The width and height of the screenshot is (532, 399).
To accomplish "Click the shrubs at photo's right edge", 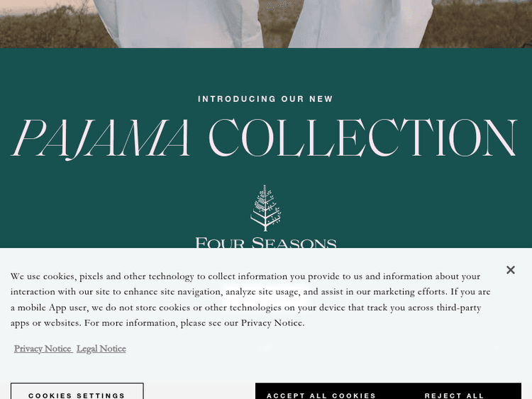I will tap(478, 26).
